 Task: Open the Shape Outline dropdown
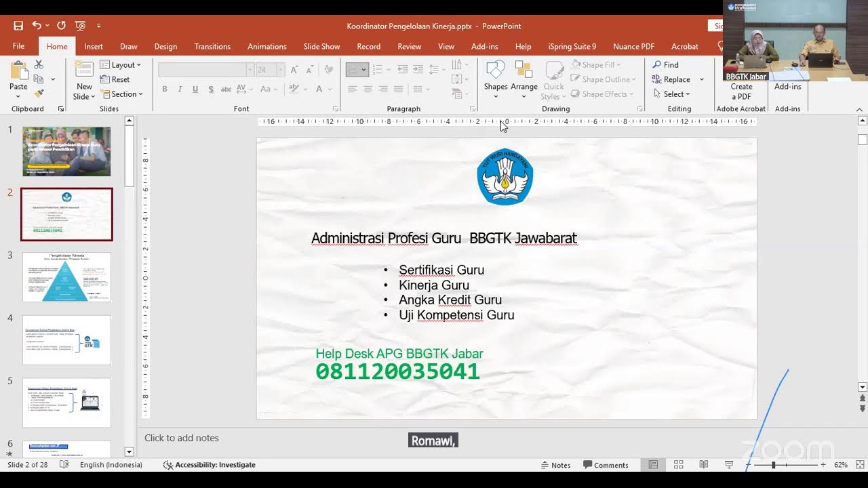(604, 79)
